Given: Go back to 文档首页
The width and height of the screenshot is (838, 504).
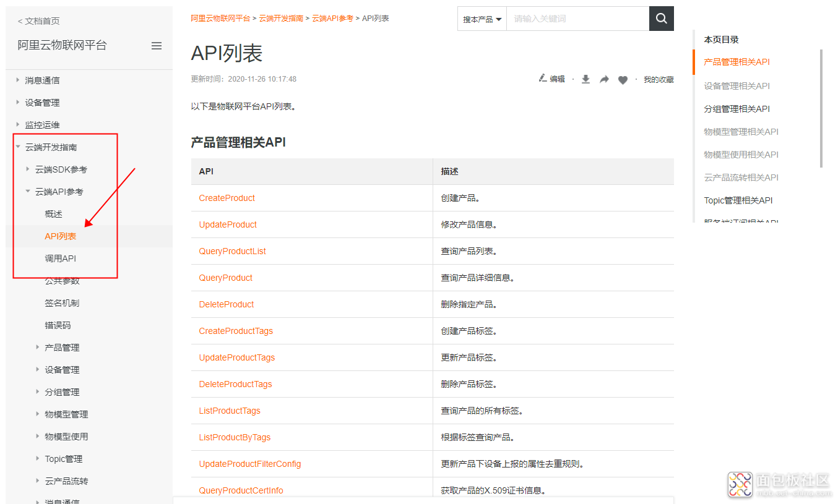Looking at the screenshot, I should 38,21.
